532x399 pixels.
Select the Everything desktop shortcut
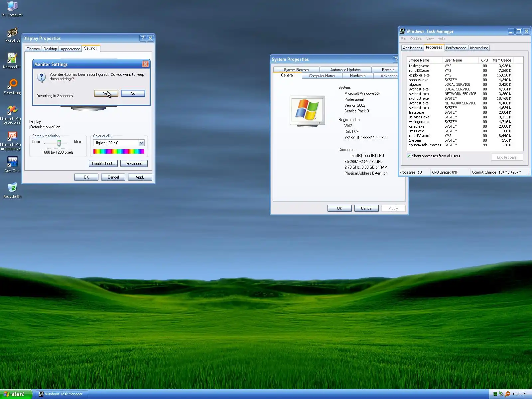pos(12,87)
